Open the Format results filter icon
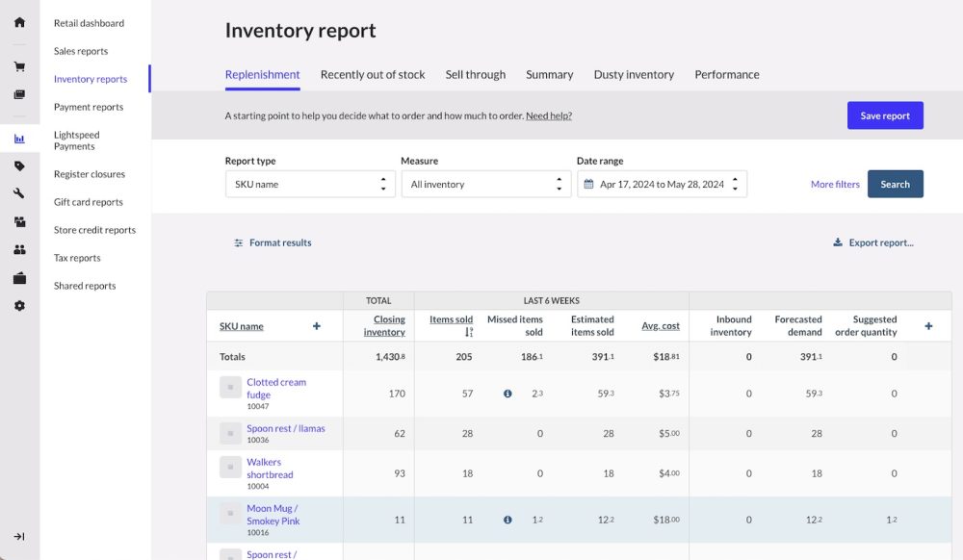Screen dimensions: 963x560 pyautogui.click(x=238, y=242)
